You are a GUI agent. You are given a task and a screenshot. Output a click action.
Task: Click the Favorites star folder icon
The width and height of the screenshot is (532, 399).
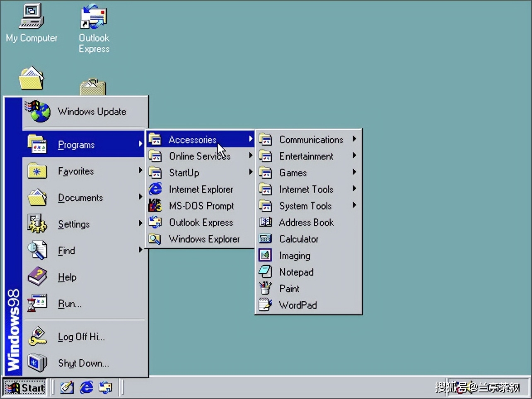(37, 171)
